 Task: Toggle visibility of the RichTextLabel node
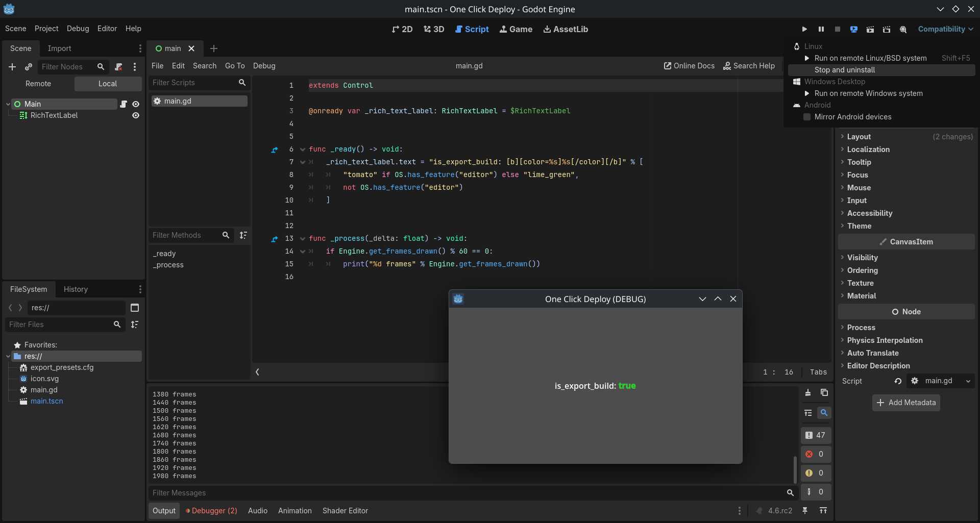[136, 115]
